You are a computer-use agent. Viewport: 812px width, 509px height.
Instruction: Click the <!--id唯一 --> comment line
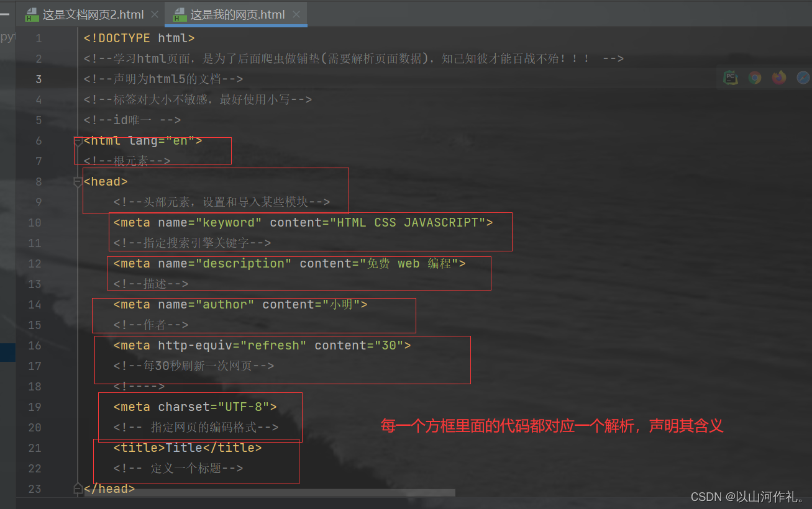pyautogui.click(x=132, y=120)
